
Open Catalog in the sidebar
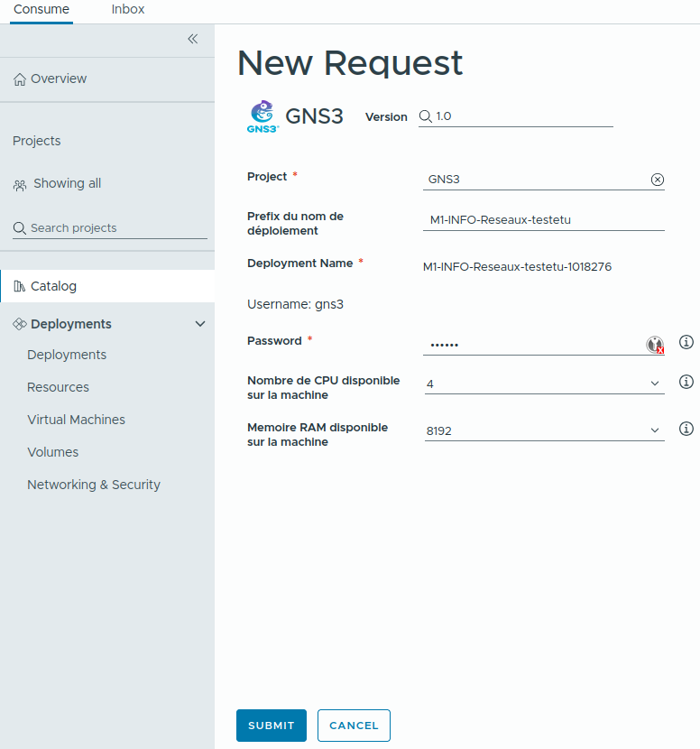coord(53,286)
